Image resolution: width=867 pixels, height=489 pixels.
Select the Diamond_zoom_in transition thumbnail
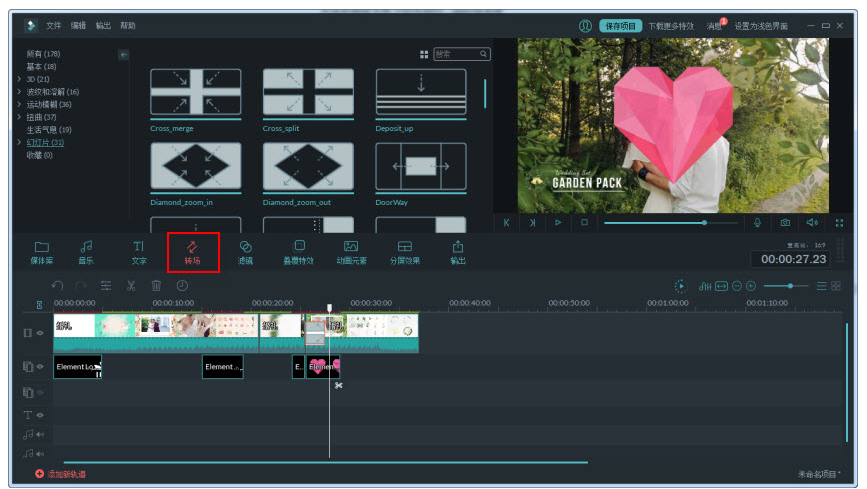[x=195, y=166]
